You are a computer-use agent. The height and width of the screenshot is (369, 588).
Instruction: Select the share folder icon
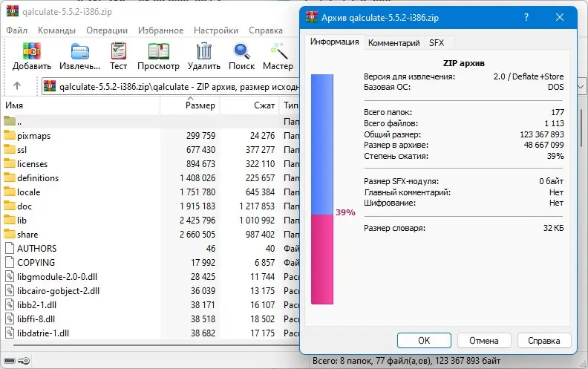coord(10,234)
